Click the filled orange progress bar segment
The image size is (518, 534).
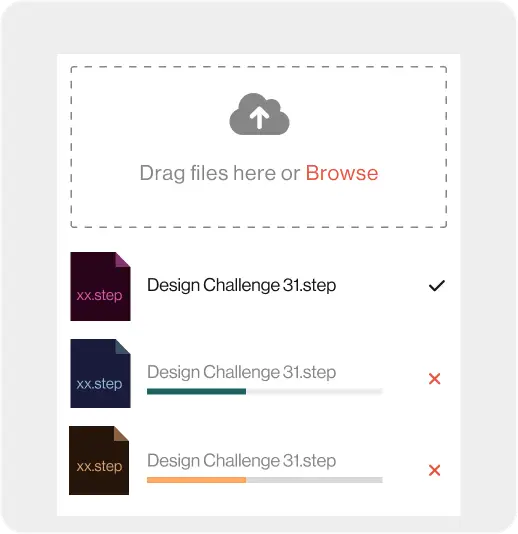(197, 480)
